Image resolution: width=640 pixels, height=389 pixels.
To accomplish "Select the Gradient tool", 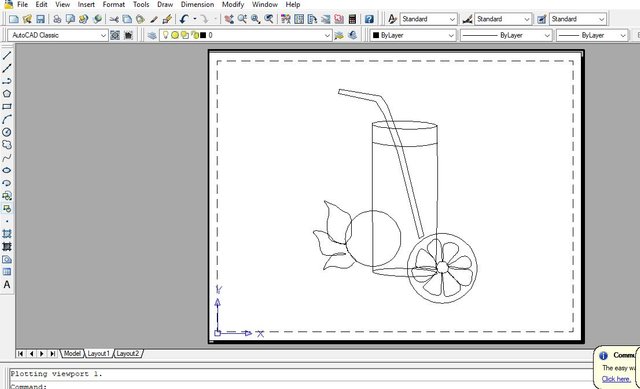I will (x=7, y=247).
